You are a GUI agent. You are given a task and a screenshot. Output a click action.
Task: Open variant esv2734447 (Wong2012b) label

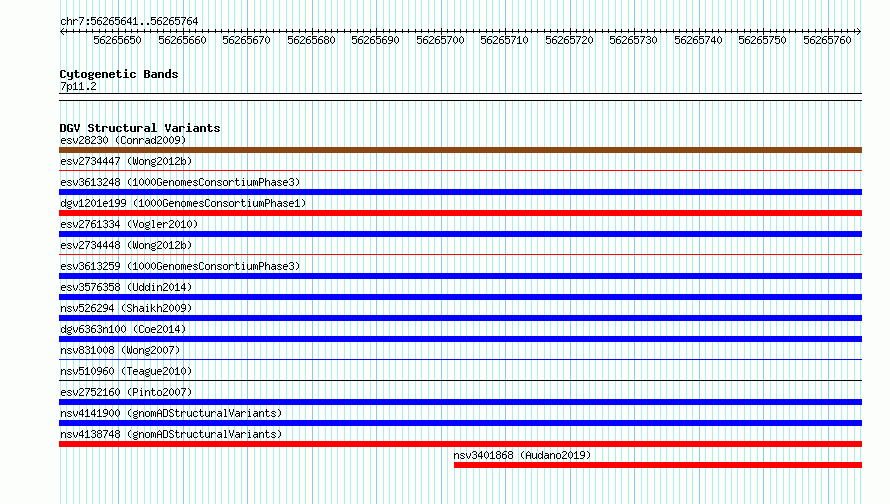point(126,161)
